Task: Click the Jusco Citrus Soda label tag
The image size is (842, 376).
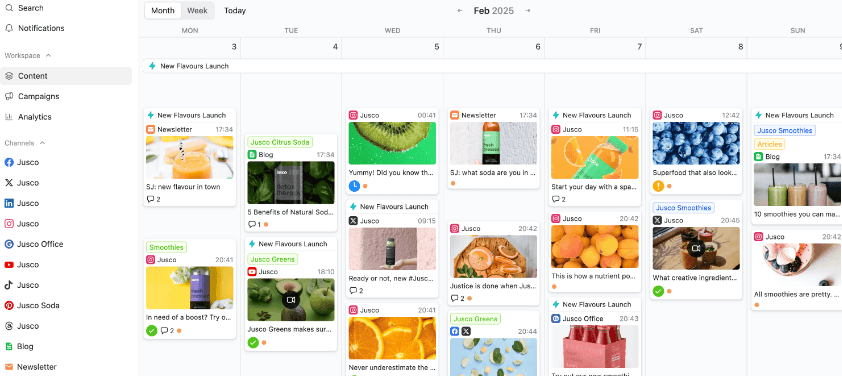Action: coord(280,142)
